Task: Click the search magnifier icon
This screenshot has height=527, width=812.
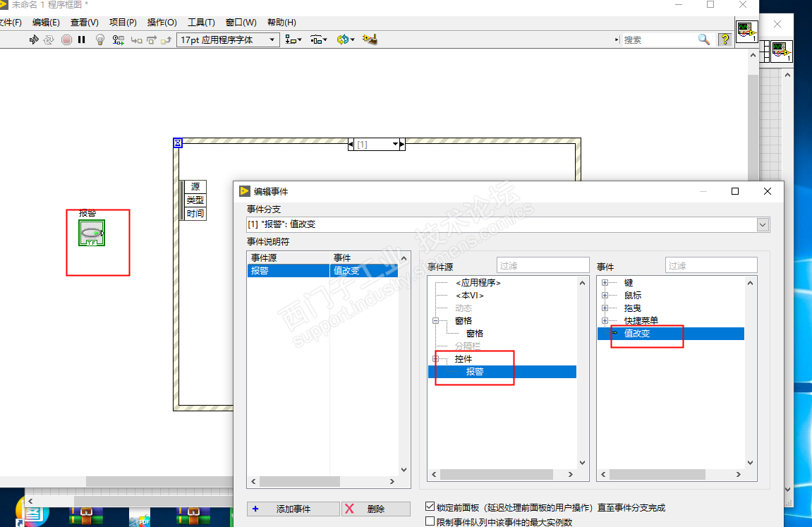Action: point(704,40)
